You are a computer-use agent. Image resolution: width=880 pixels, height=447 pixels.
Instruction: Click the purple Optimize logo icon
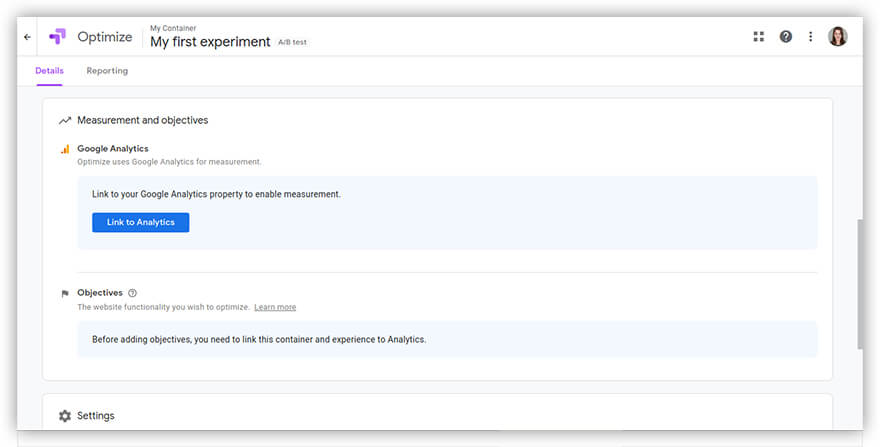click(57, 37)
